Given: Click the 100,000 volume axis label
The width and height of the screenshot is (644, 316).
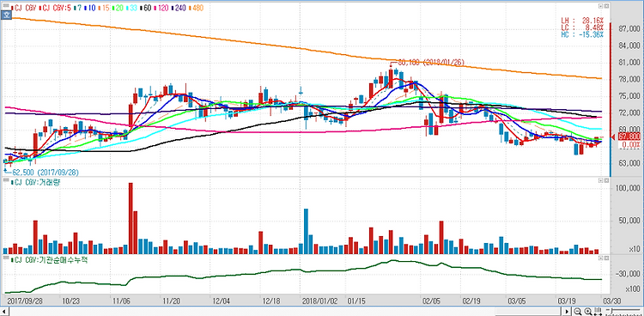Looking at the screenshot, I should coord(627,188).
